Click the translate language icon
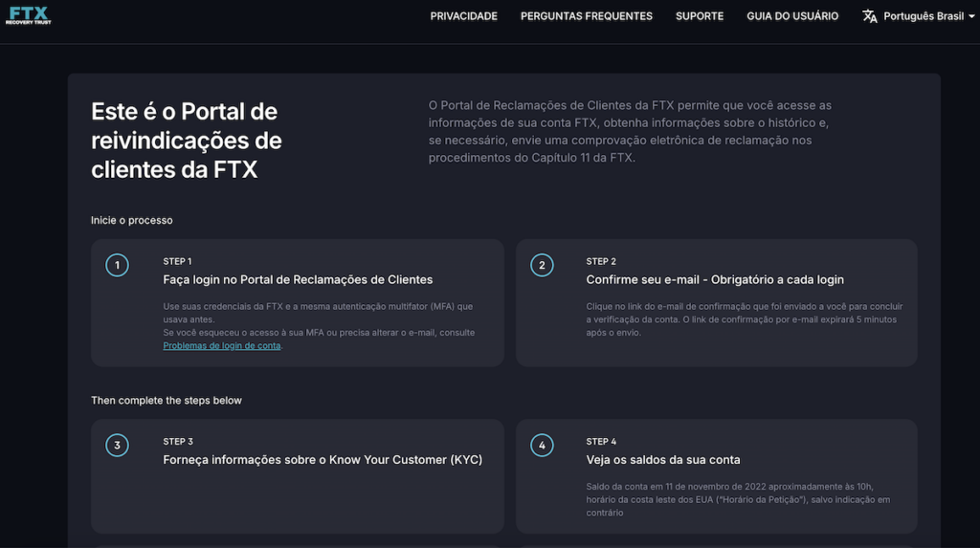Image resolution: width=980 pixels, height=548 pixels. coord(869,16)
